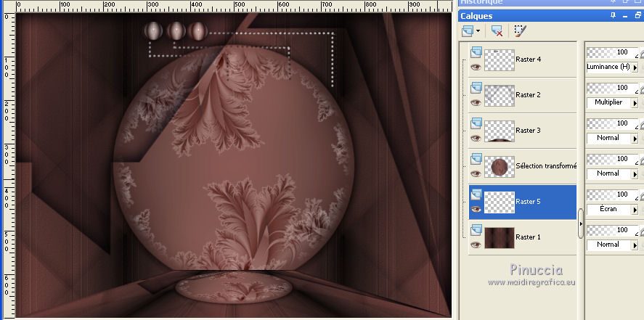Select the Raster 2 layer thumbnail
Viewport: 644px width, 320px height.
500,96
